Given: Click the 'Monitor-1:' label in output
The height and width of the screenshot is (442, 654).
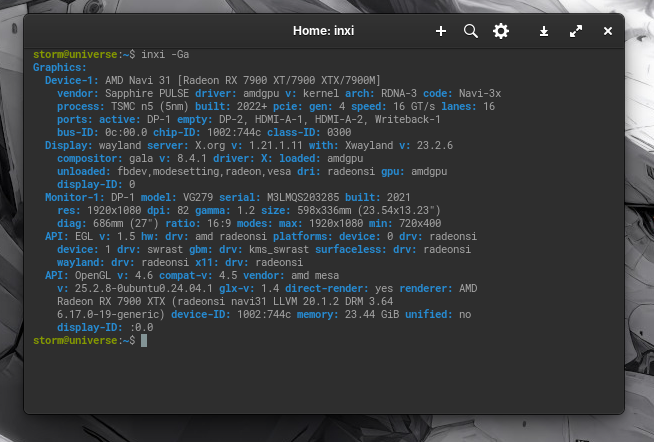Looking at the screenshot, I should point(74,197).
